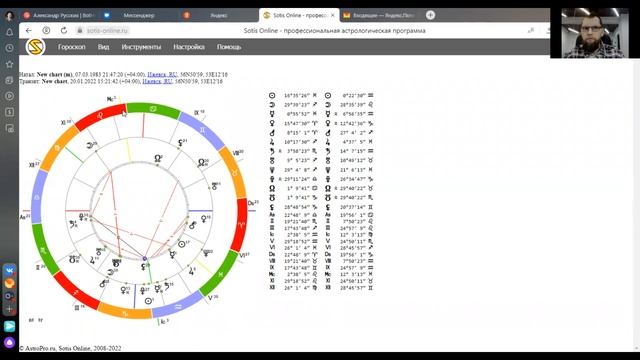Click Venus glyph beside 15°42'30" in table
Viewport: 640px width, 360px height.
tap(272, 123)
